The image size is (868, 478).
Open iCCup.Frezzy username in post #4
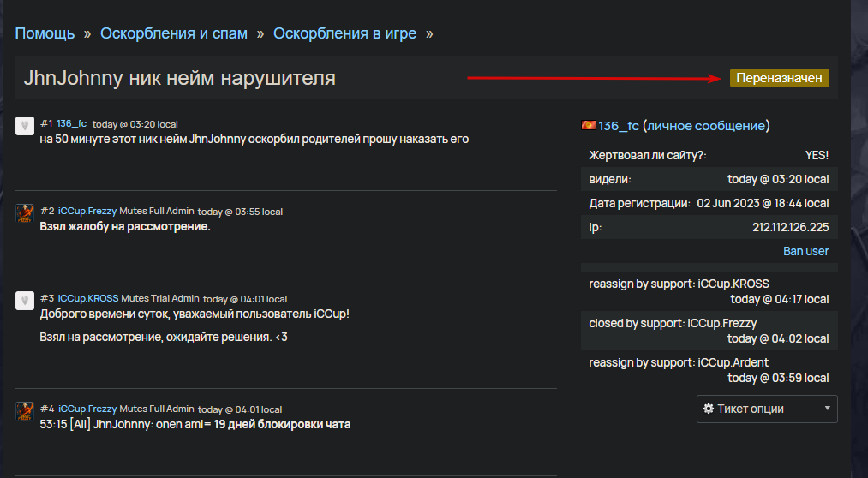(87, 409)
